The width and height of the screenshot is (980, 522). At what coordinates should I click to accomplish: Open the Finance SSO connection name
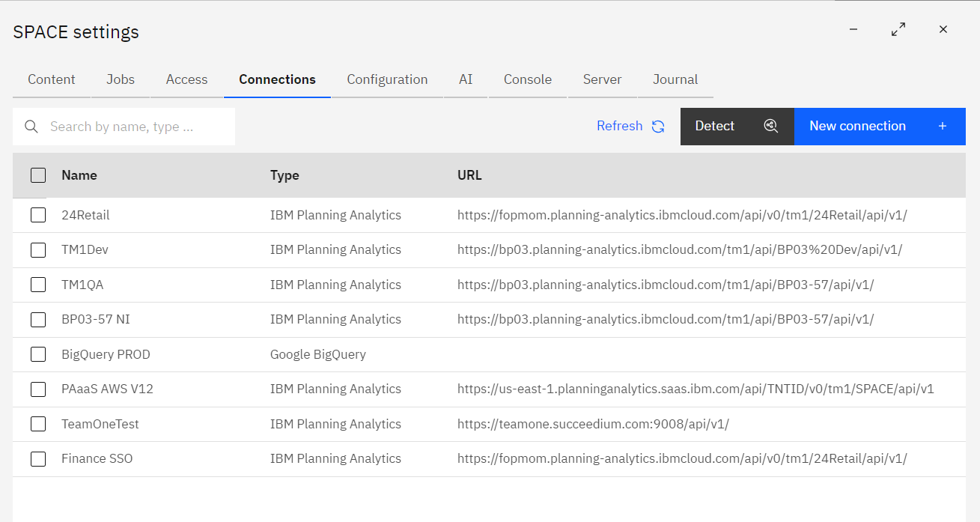point(97,458)
